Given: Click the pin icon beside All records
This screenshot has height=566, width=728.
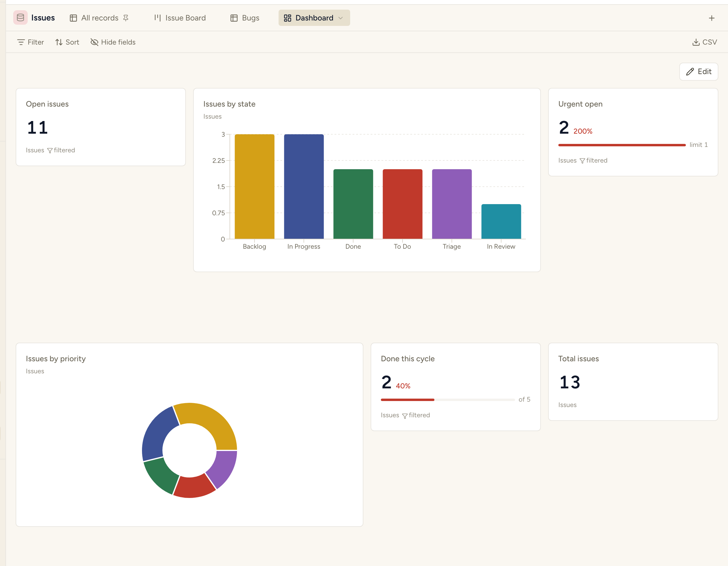Looking at the screenshot, I should (126, 18).
